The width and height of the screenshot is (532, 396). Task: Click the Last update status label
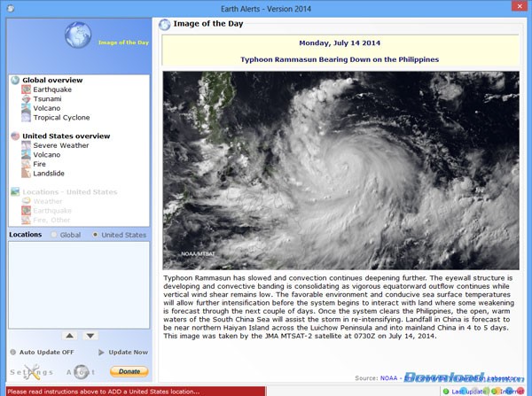pos(468,392)
